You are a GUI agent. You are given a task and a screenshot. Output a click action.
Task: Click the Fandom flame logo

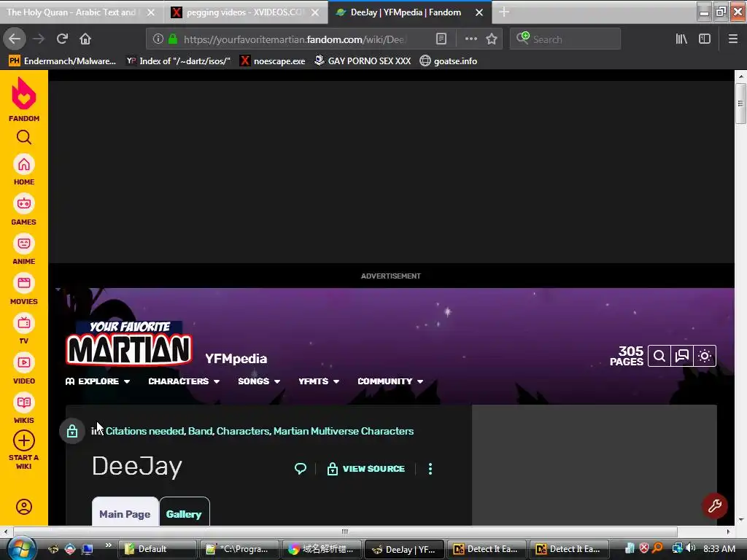click(24, 94)
